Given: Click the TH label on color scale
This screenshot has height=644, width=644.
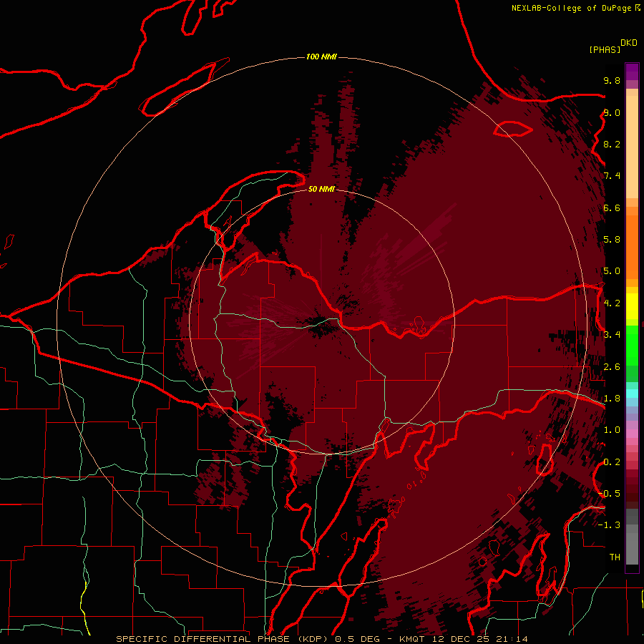Looking at the screenshot, I should coord(615,557).
